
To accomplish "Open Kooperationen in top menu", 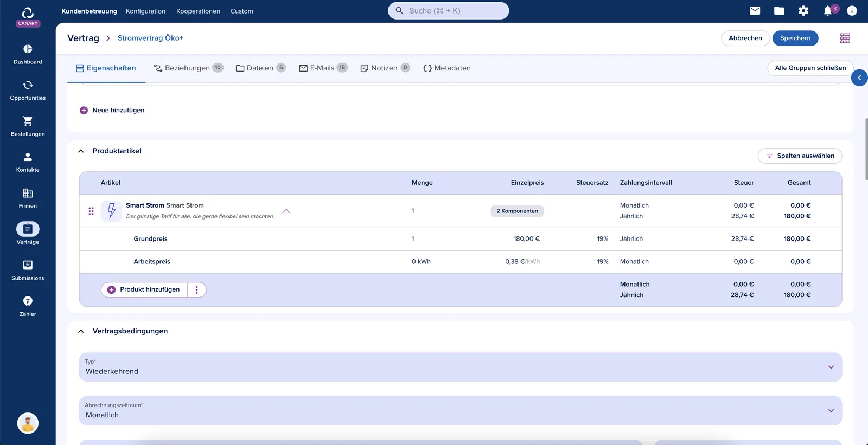I will point(198,11).
